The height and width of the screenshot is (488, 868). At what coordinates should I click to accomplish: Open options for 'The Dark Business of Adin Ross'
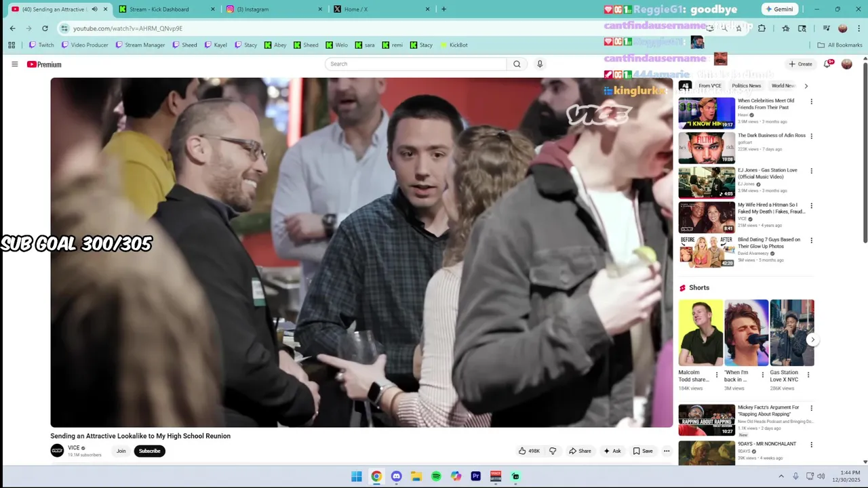[x=811, y=136]
